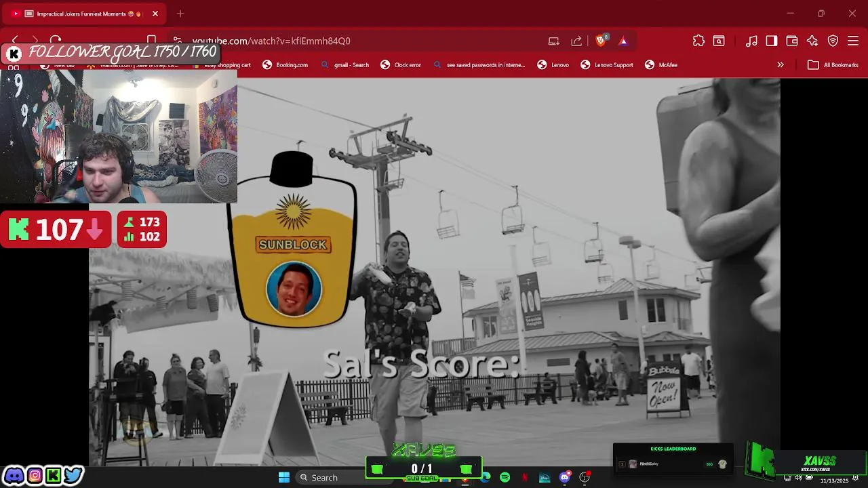Click the YouTube video player

(x=434, y=271)
